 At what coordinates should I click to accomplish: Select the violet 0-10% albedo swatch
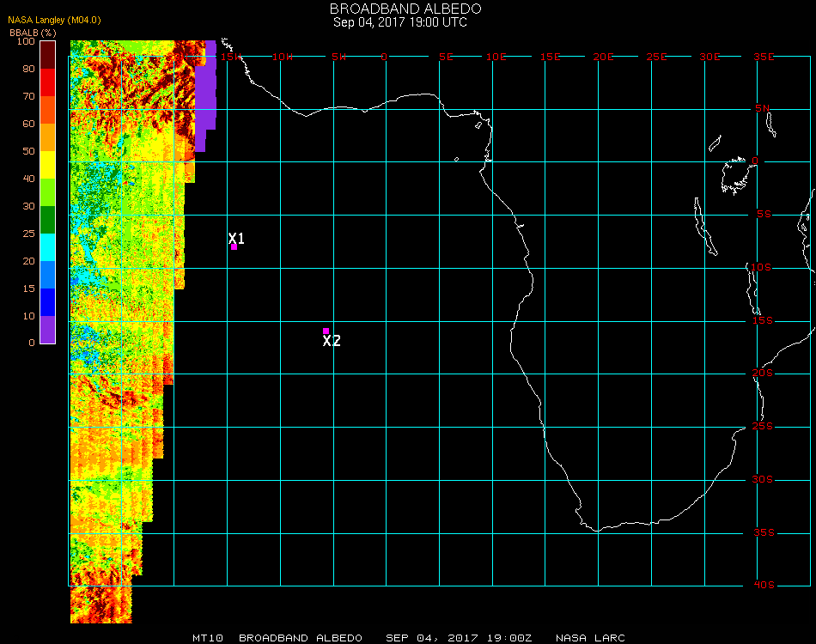pyautogui.click(x=48, y=330)
